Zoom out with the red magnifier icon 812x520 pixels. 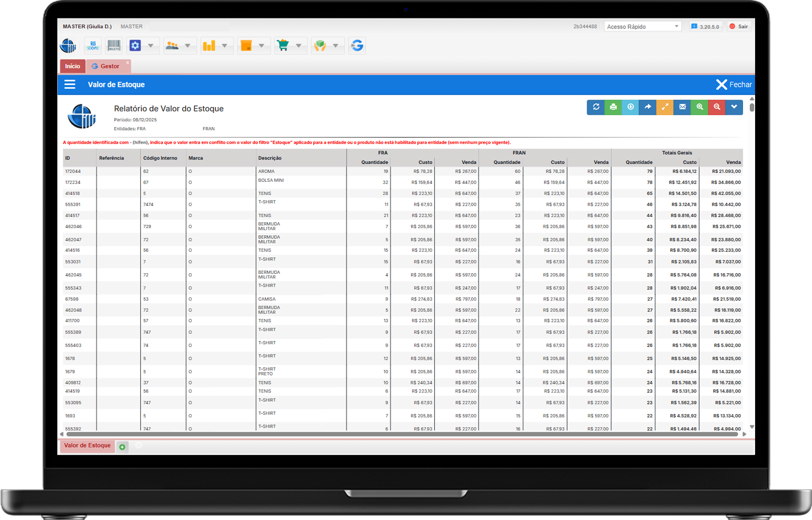click(x=717, y=107)
